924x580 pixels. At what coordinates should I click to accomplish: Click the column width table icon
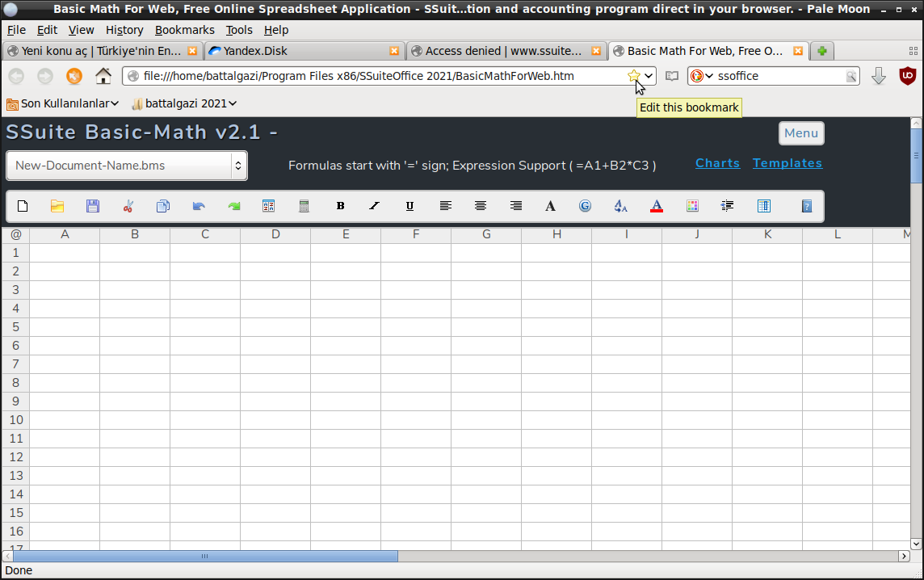pos(764,206)
